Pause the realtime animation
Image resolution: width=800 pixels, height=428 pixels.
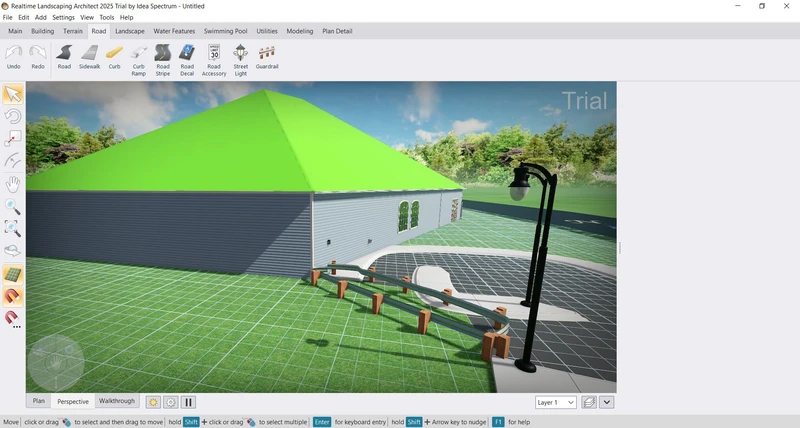tap(188, 402)
